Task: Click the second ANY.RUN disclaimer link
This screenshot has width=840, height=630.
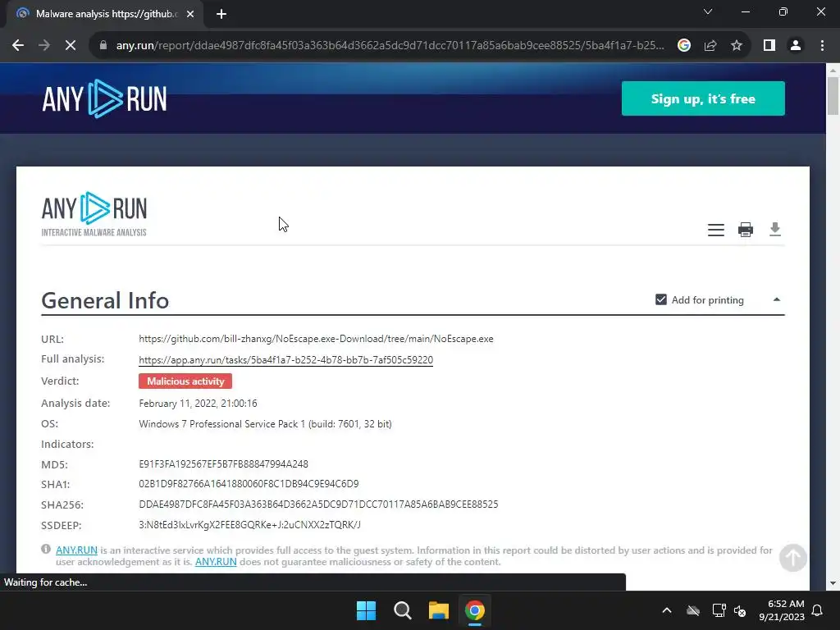Action: tap(216, 562)
